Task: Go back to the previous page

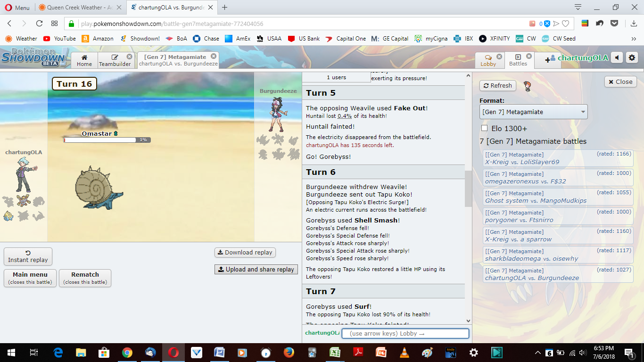Action: click(x=9, y=24)
